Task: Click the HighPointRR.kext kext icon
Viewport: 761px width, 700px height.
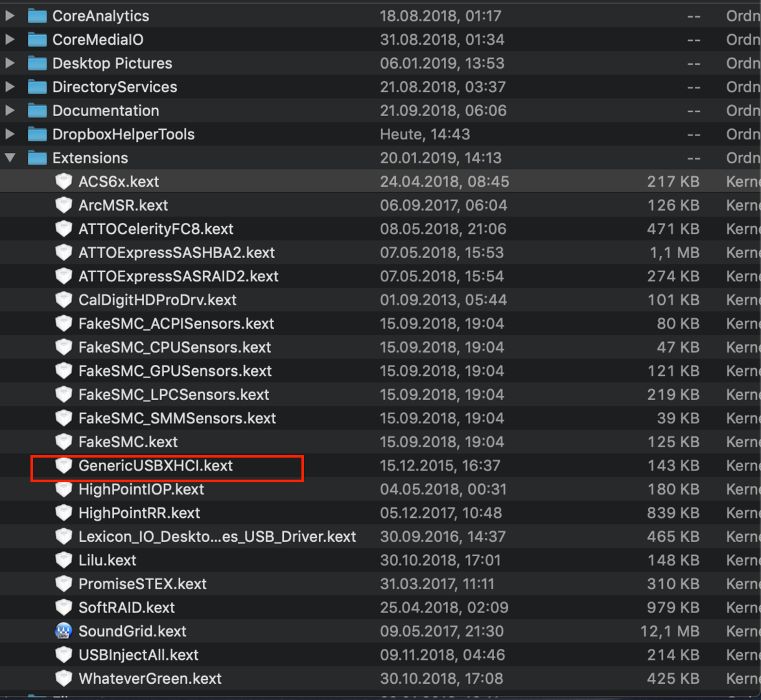Action: tap(64, 513)
